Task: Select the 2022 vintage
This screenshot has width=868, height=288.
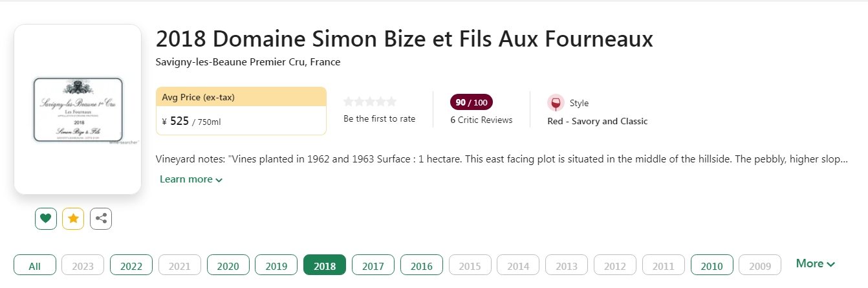Action: click(131, 265)
